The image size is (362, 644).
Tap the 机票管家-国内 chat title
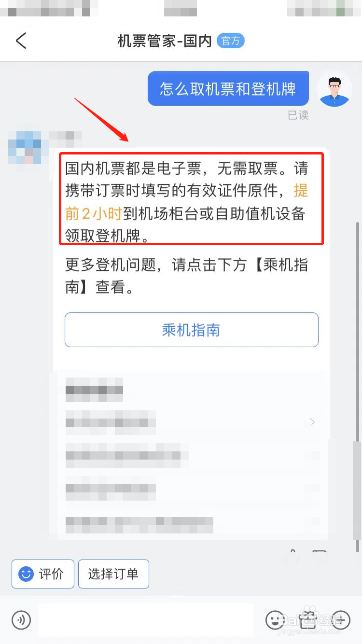click(165, 41)
